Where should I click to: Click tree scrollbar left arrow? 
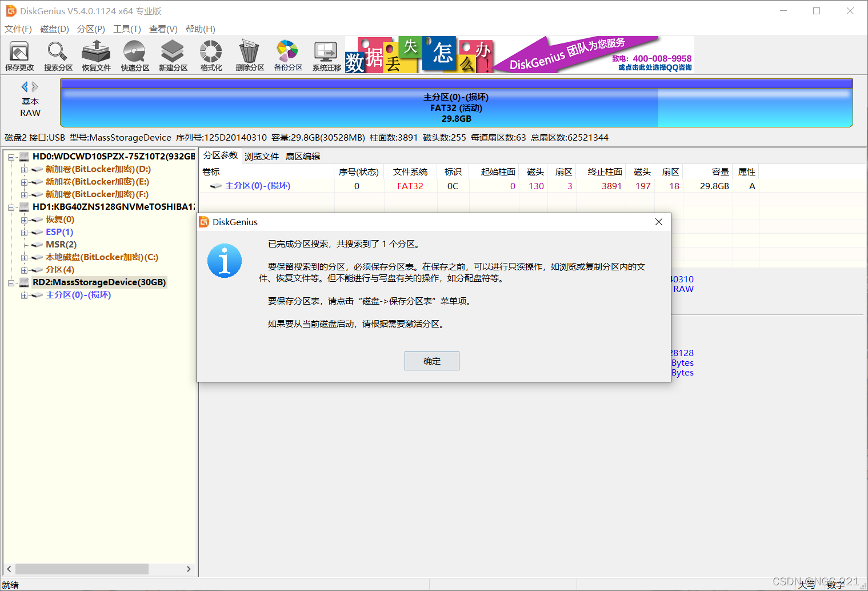click(9, 569)
